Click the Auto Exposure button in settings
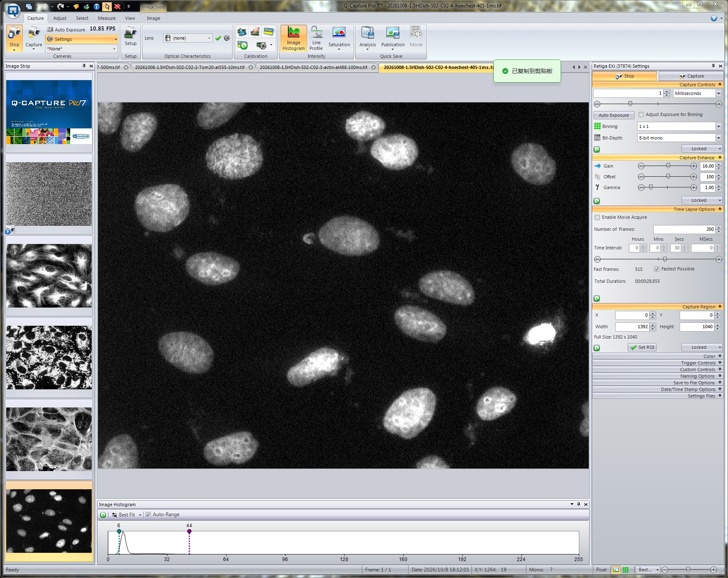Screen dimensions: 728x578 [614, 115]
